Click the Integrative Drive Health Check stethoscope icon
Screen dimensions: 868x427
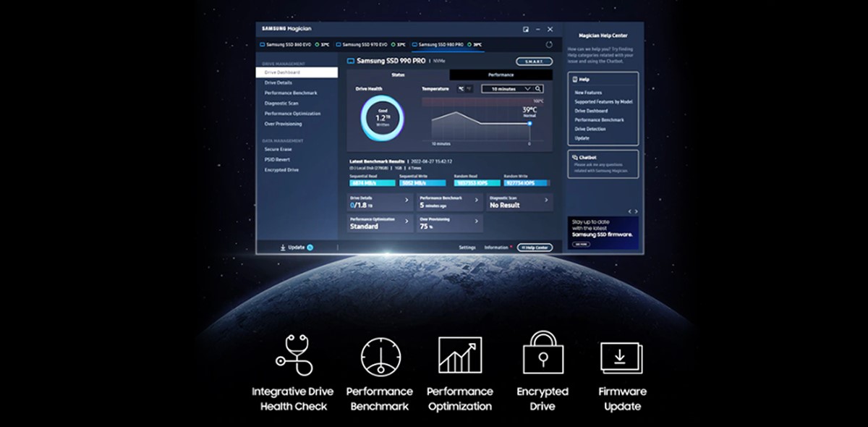click(294, 355)
